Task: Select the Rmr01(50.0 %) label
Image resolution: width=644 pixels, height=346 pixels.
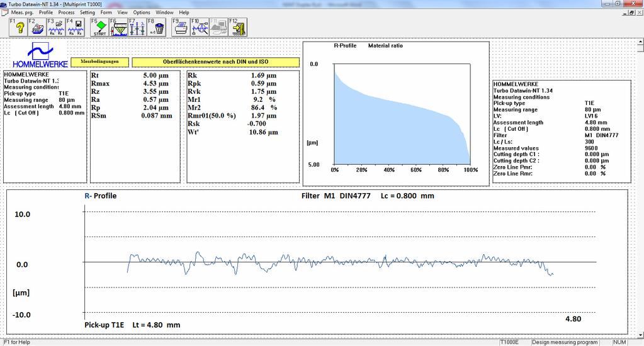Action: [212, 116]
